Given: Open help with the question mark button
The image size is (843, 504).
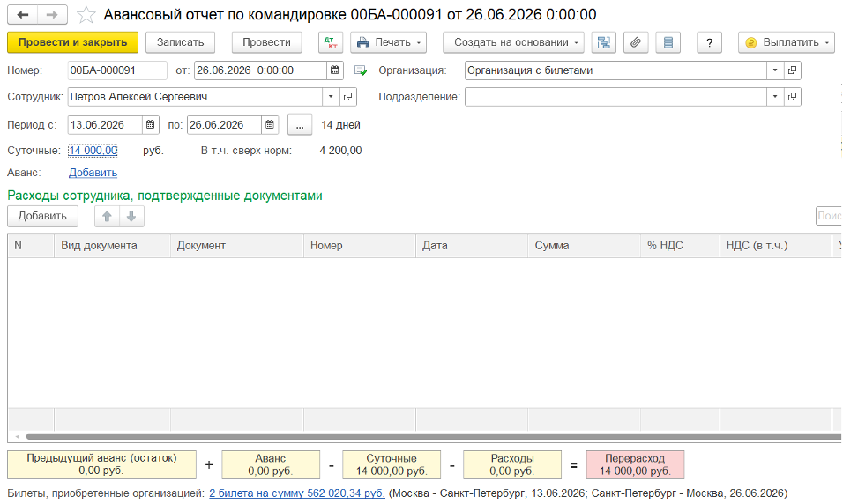Looking at the screenshot, I should [709, 42].
